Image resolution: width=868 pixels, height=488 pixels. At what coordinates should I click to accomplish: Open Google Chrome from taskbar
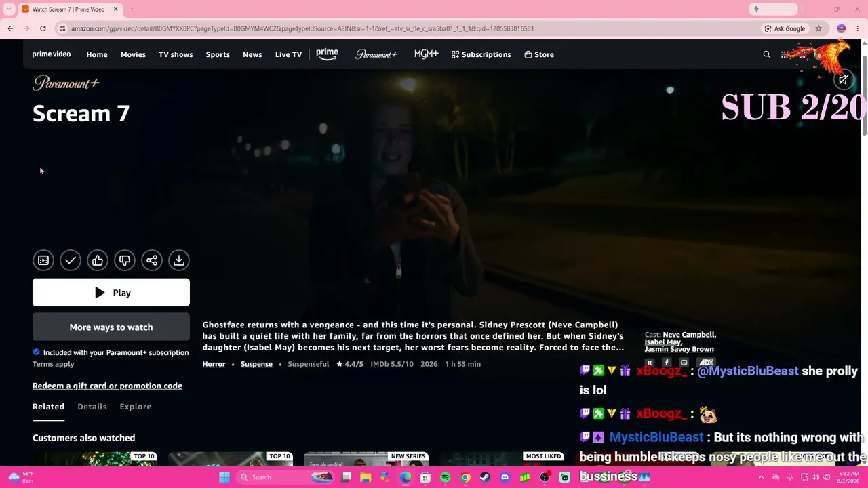[465, 477]
